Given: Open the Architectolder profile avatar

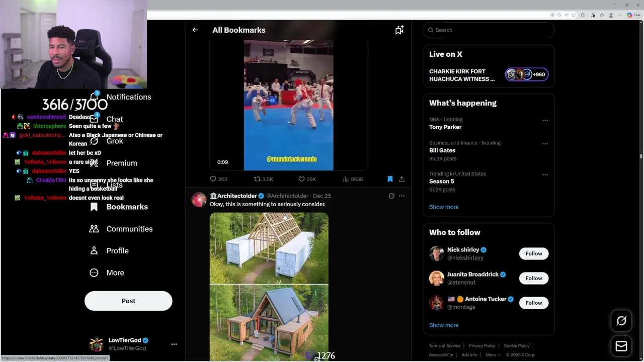Looking at the screenshot, I should [199, 200].
